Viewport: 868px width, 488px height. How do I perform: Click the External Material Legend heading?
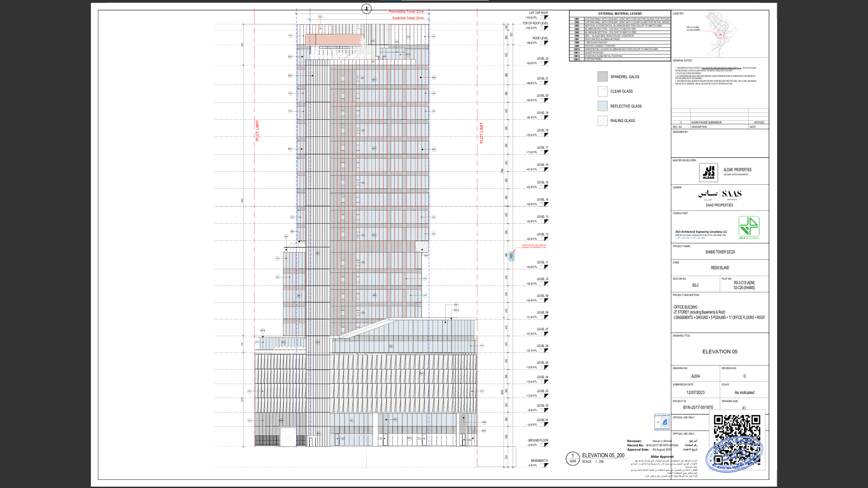620,14
